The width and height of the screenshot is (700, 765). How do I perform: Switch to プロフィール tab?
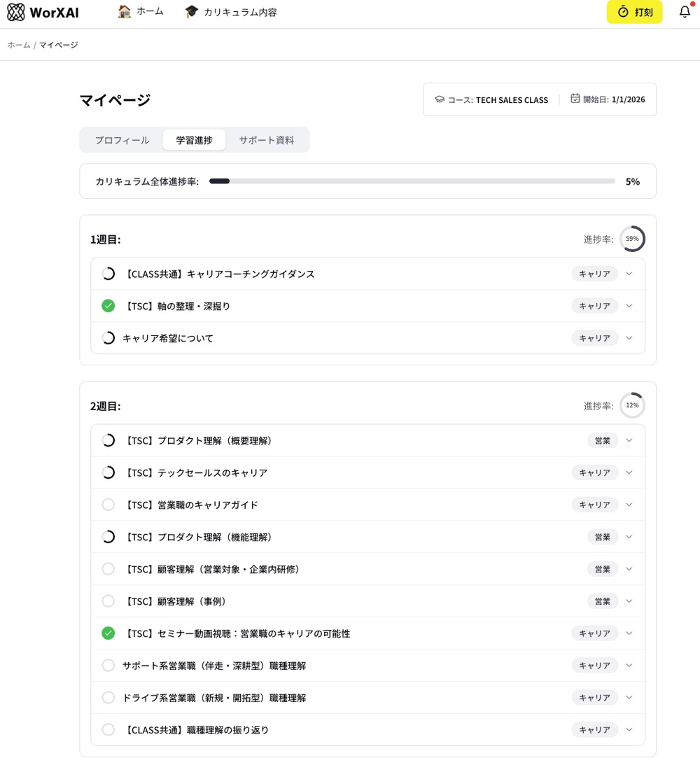coord(122,140)
